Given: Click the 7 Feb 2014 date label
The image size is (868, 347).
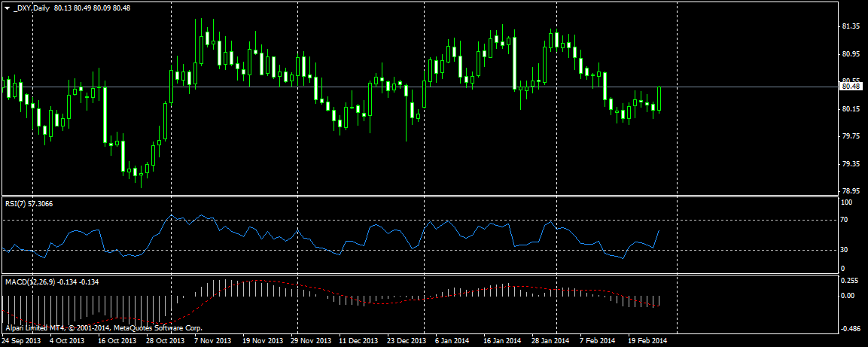Looking at the screenshot, I should [598, 341].
